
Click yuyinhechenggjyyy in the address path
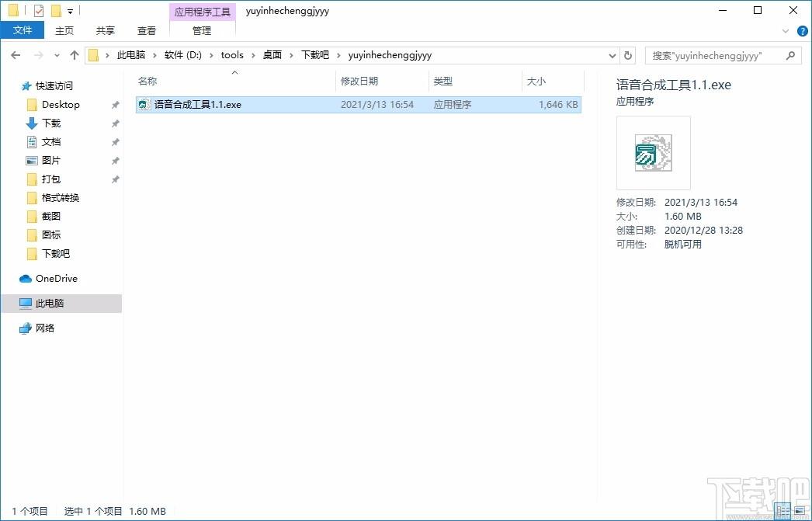coord(390,55)
